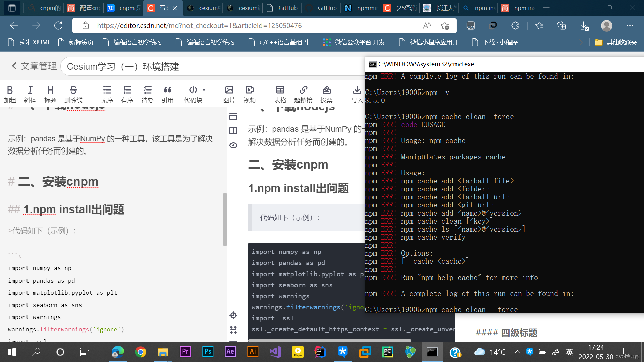Viewport: 644px width, 362px height.
Task: Expand bookmarks bar overflow chevron
Action: (x=581, y=42)
